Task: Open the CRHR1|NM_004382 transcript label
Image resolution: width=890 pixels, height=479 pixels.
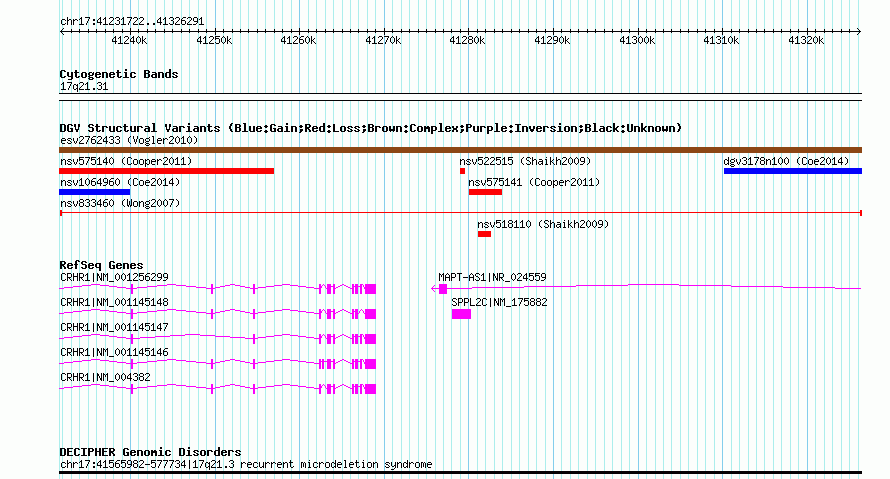Action: (x=105, y=377)
